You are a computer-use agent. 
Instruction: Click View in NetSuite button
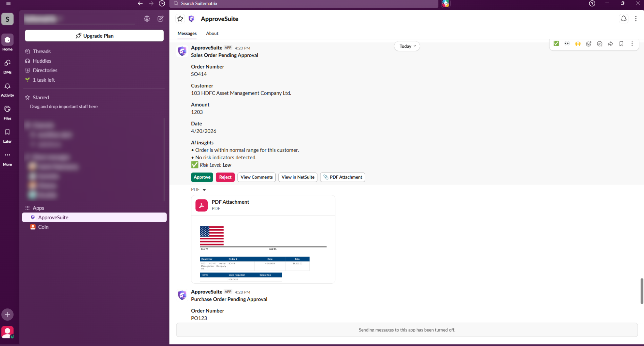tap(298, 177)
